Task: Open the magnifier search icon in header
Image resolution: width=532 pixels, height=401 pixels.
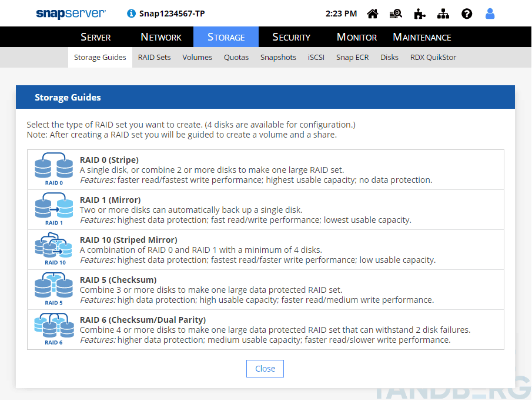Action: click(x=396, y=14)
